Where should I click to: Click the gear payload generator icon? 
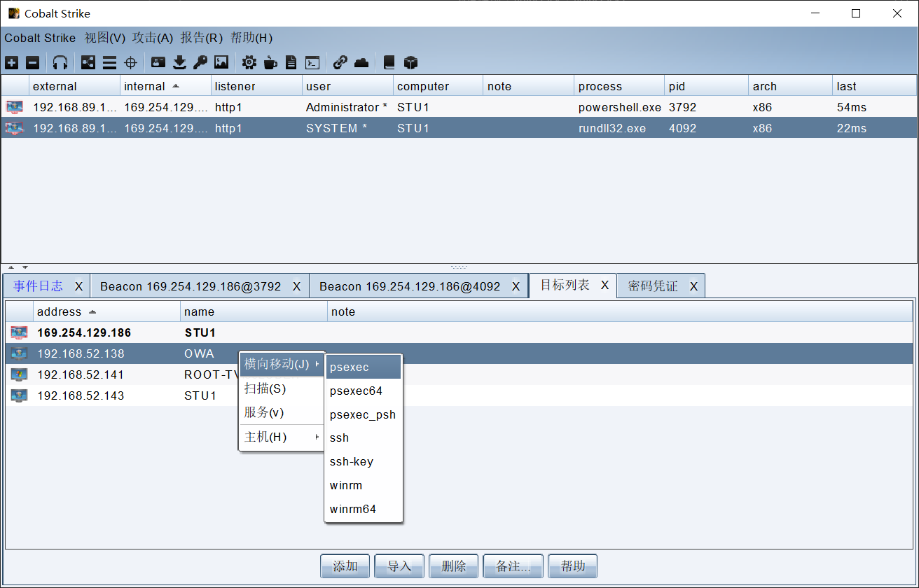[x=249, y=63]
